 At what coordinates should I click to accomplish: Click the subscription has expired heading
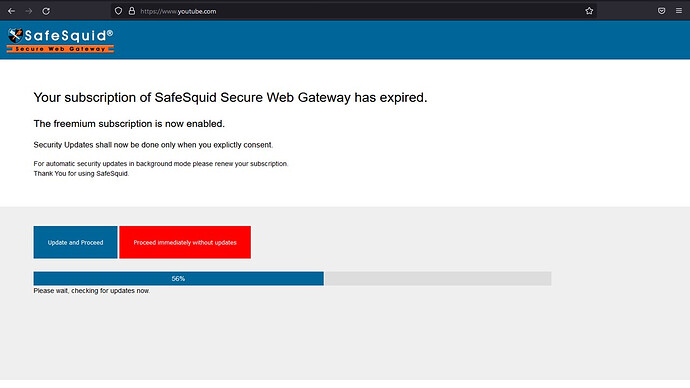(x=230, y=98)
